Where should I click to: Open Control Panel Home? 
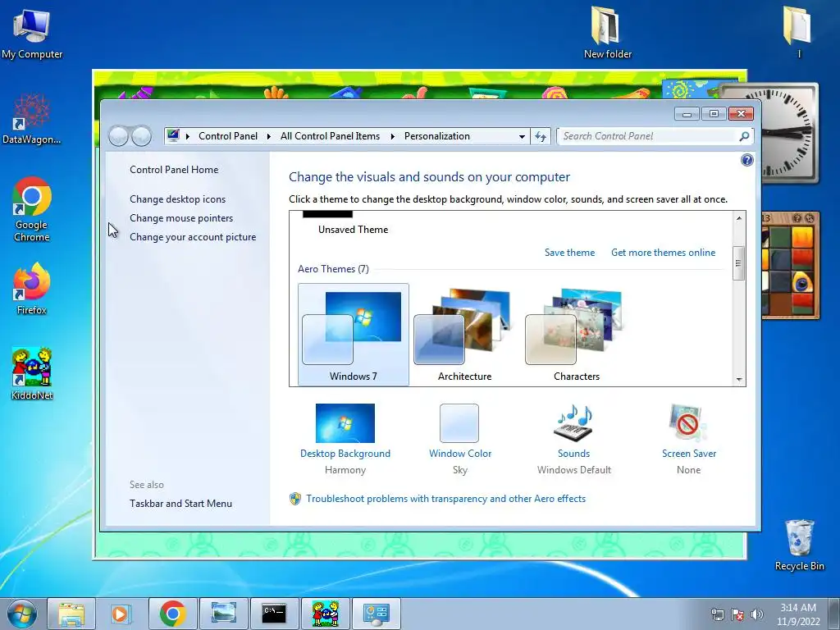click(174, 170)
